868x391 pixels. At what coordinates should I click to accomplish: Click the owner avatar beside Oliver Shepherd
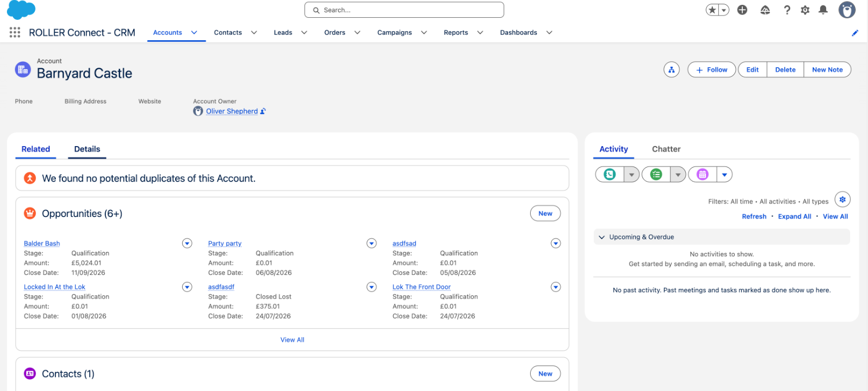(x=198, y=111)
